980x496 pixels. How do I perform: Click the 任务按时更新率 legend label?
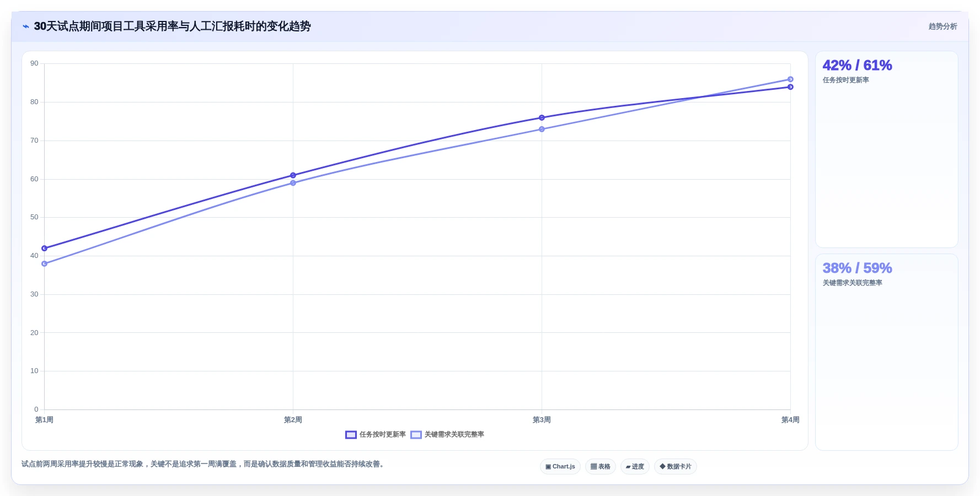pyautogui.click(x=382, y=435)
